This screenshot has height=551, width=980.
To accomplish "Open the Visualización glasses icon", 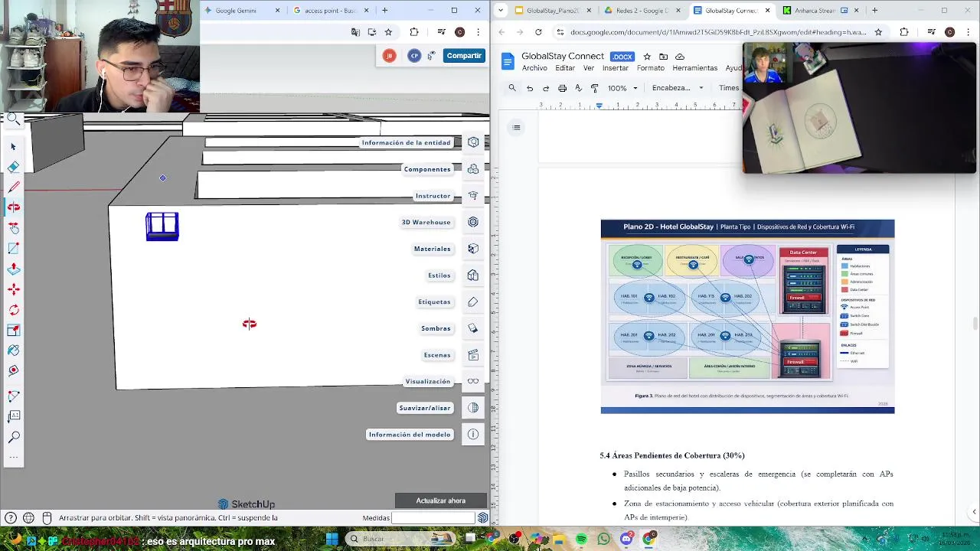I will pyautogui.click(x=473, y=381).
